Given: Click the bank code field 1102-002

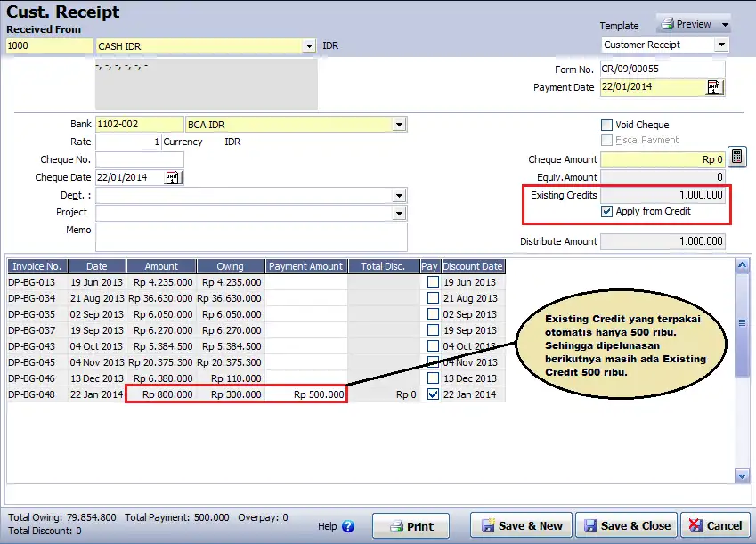Looking at the screenshot, I should coord(139,125).
